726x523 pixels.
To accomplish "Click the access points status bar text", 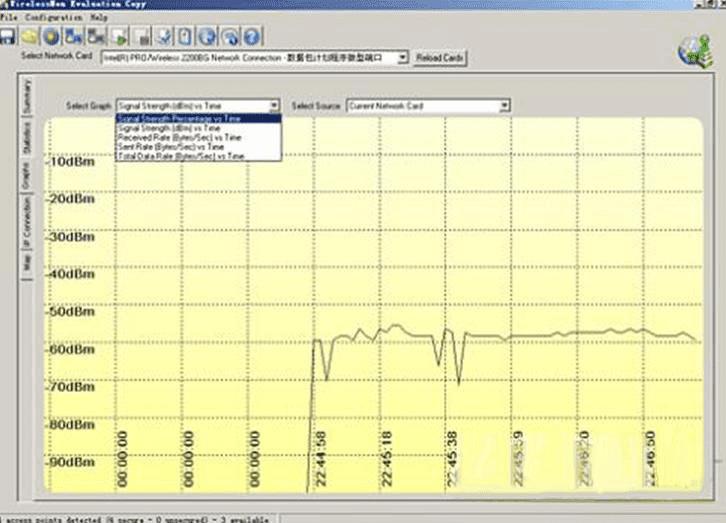I will [x=137, y=519].
